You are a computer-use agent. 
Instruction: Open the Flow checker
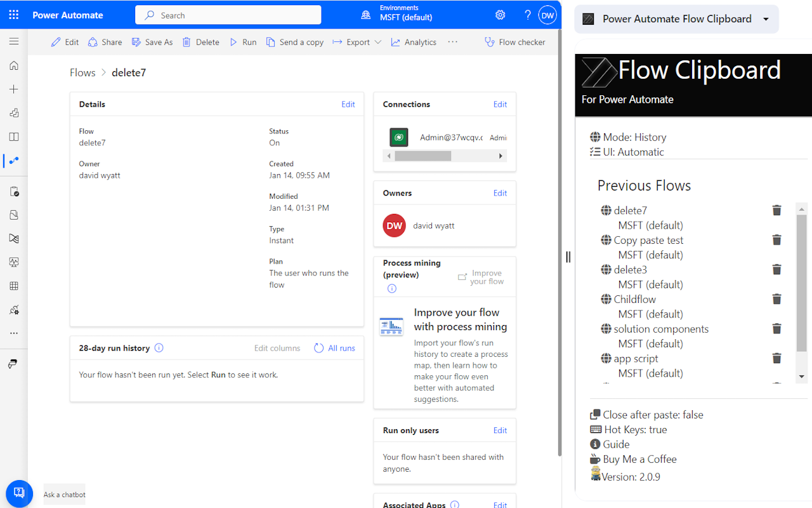click(514, 42)
